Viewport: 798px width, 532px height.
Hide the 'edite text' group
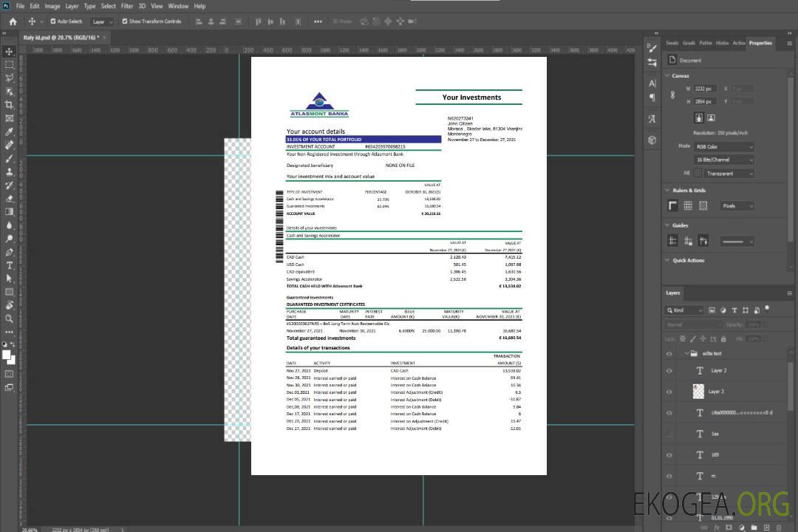coord(669,353)
